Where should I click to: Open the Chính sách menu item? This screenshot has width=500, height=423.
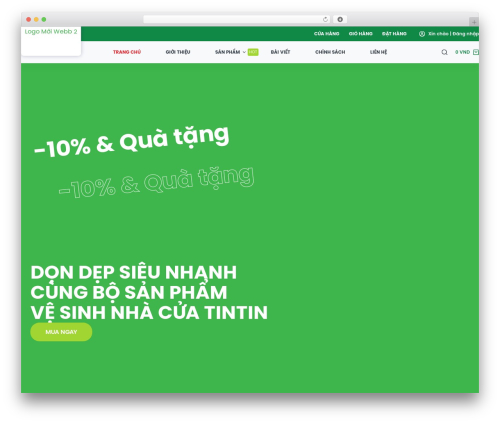tap(330, 52)
